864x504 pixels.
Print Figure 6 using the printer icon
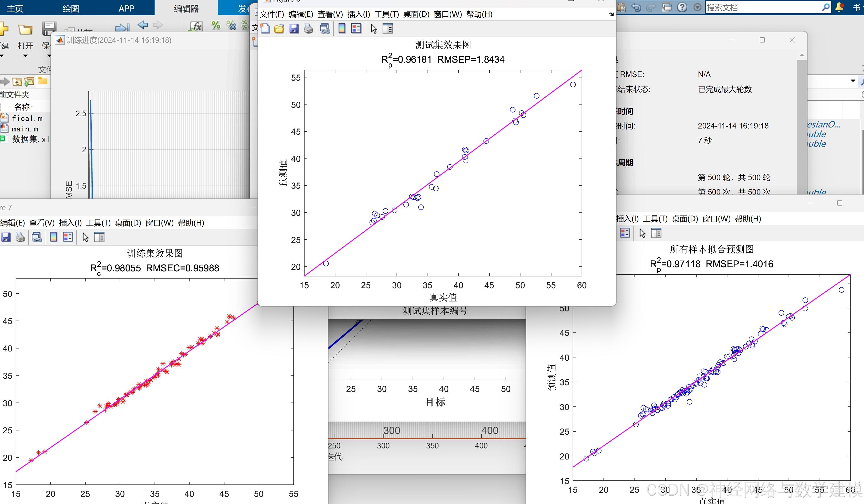(308, 29)
